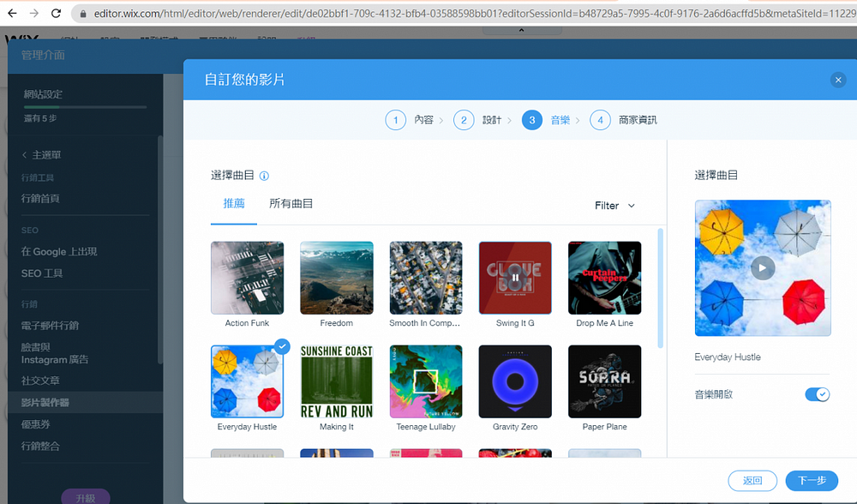Select the Everyday Hustle track thumbnail
The width and height of the screenshot is (857, 504).
[247, 381]
